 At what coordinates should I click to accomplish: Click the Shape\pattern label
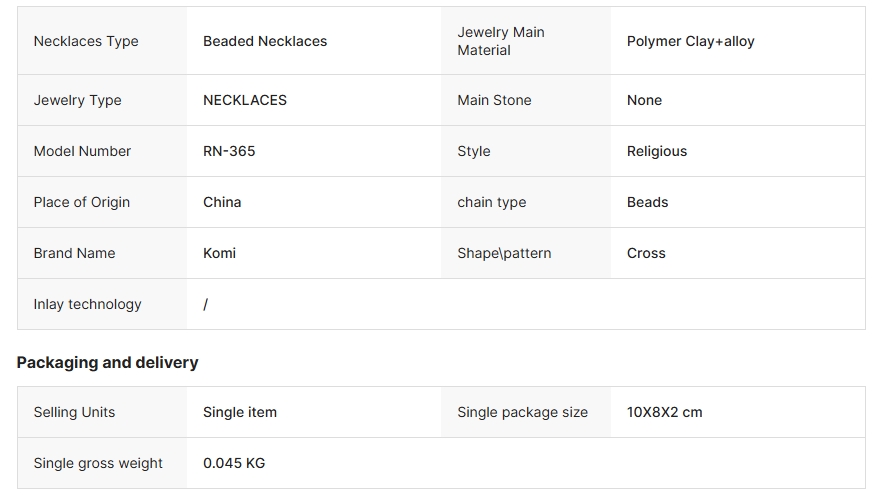pyautogui.click(x=504, y=253)
